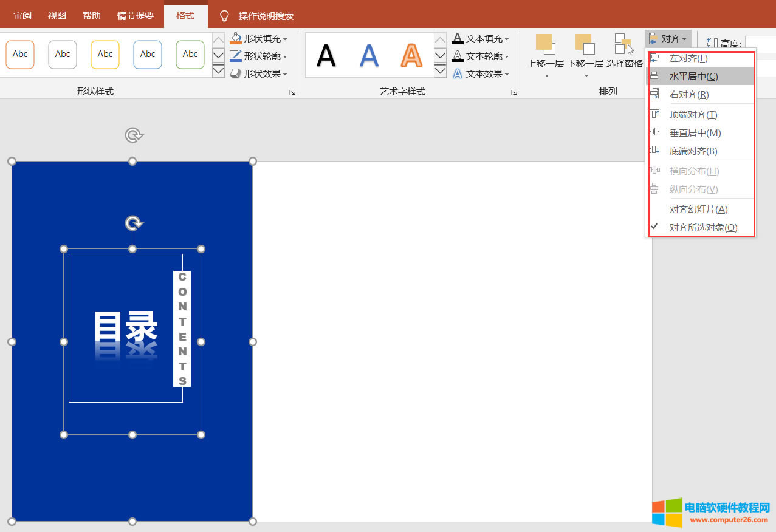
Task: Click the lightbulb 操作说明搜索 icon
Action: [224, 16]
